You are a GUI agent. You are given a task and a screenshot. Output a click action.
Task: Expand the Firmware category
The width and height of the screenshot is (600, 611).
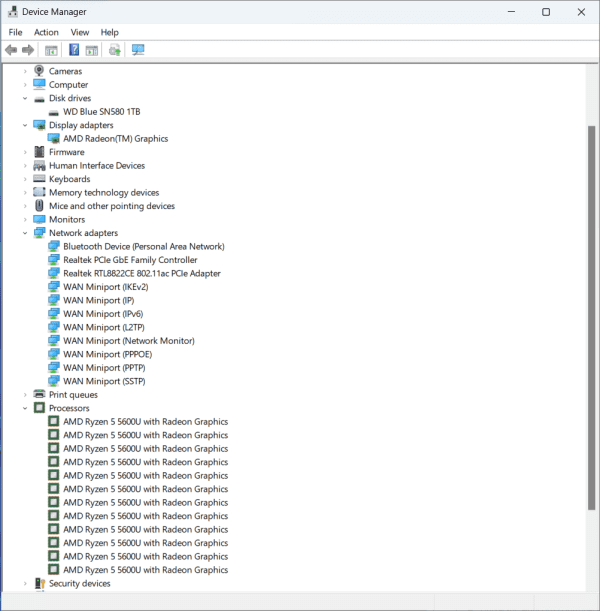[x=25, y=152]
